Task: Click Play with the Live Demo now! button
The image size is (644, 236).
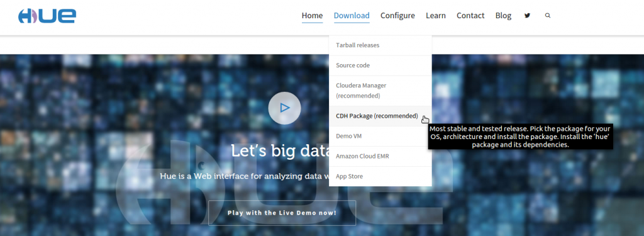Action: tap(282, 213)
